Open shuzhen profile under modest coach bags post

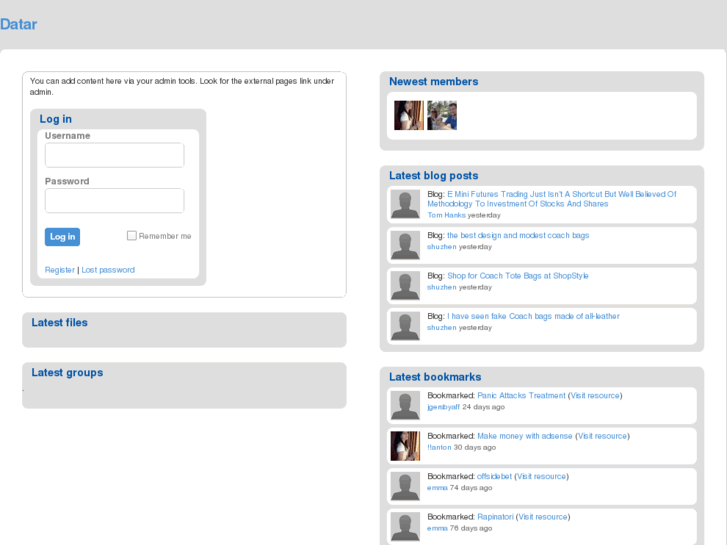point(442,247)
